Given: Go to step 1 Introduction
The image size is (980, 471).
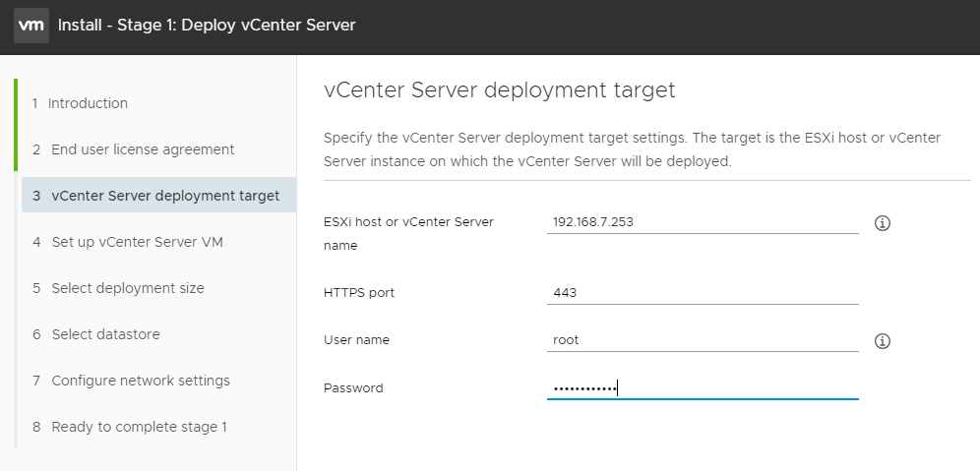Looking at the screenshot, I should (80, 103).
